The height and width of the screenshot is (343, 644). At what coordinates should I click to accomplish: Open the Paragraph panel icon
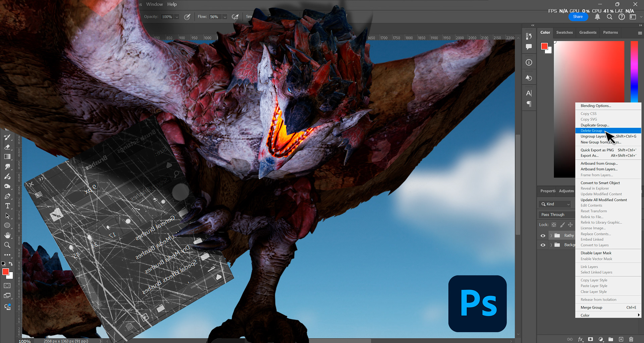pyautogui.click(x=529, y=104)
